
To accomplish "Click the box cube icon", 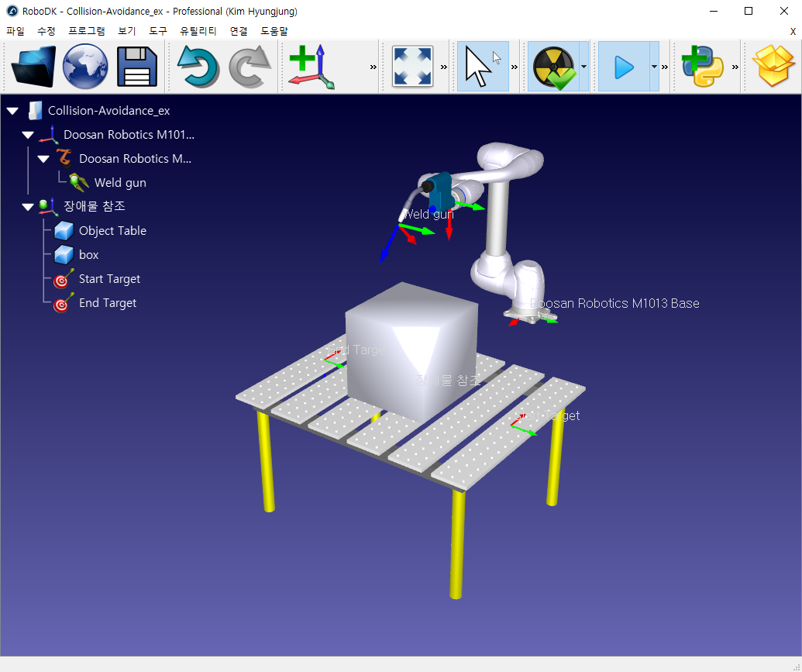I will [x=64, y=255].
